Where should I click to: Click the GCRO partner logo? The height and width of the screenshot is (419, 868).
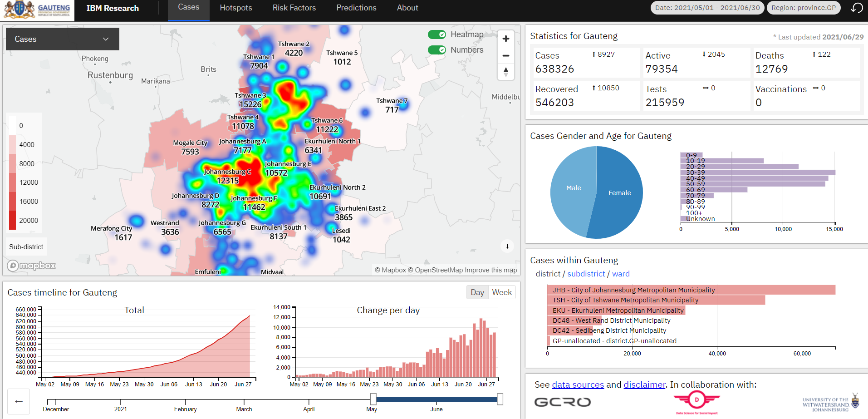pos(563,402)
